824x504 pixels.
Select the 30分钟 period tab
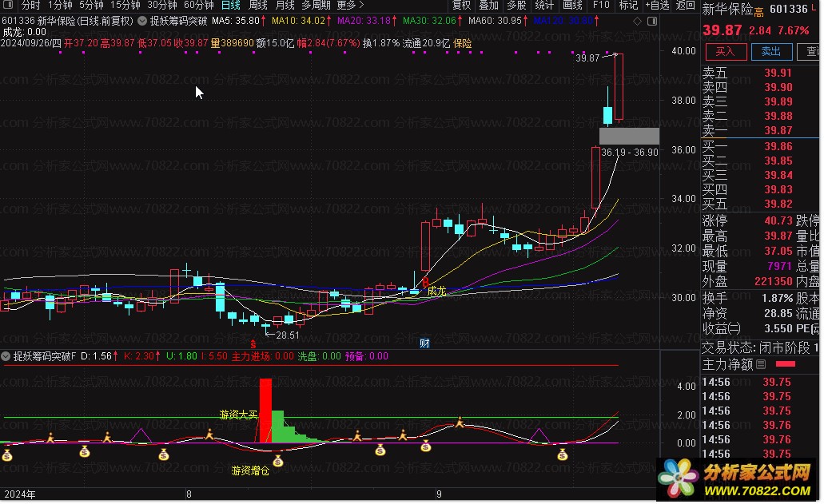[162, 6]
